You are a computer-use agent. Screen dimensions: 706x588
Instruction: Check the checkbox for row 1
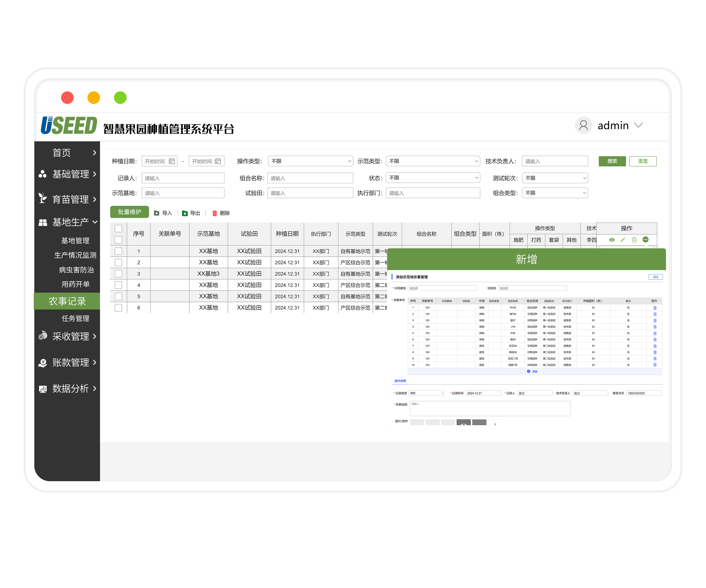tap(118, 251)
